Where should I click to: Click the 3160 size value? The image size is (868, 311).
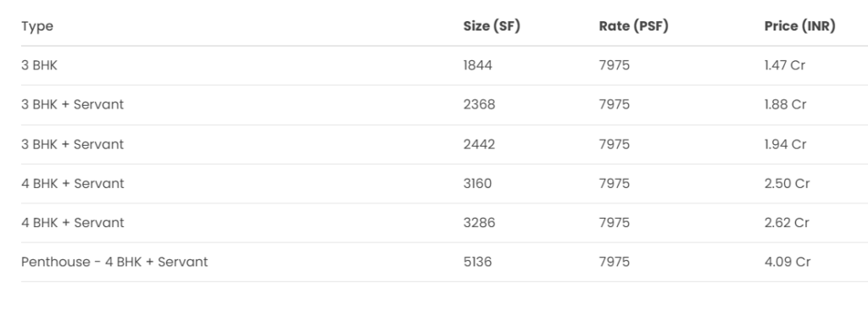(478, 184)
